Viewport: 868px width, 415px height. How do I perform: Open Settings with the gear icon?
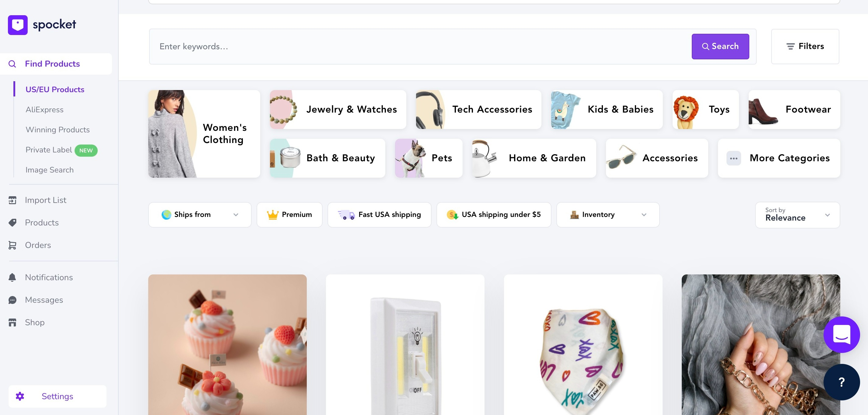(x=20, y=396)
